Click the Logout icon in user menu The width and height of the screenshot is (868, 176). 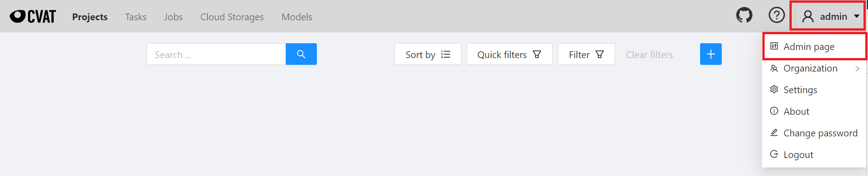[x=774, y=154]
